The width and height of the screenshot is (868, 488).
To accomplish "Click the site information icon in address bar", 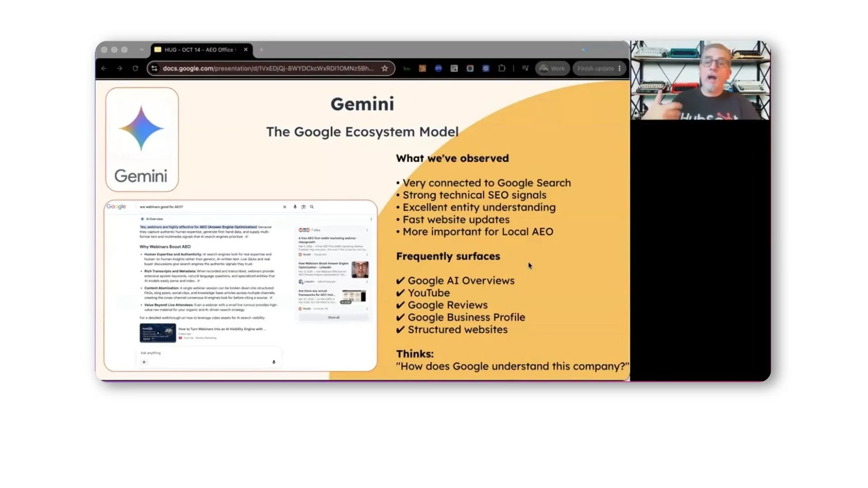I will click(154, 68).
